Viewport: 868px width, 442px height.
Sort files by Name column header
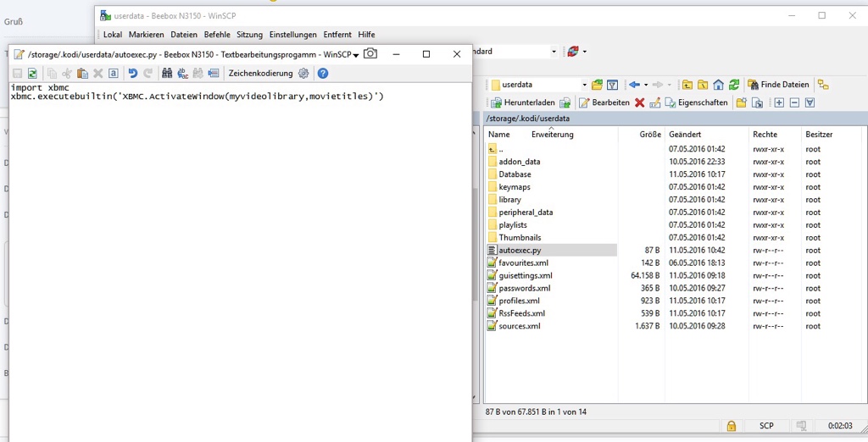pos(498,135)
